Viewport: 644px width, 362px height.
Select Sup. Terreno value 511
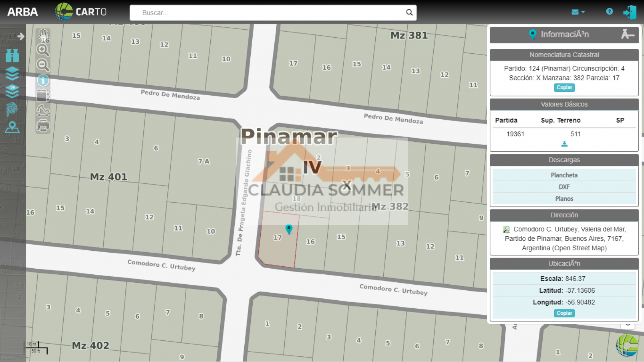pyautogui.click(x=575, y=134)
